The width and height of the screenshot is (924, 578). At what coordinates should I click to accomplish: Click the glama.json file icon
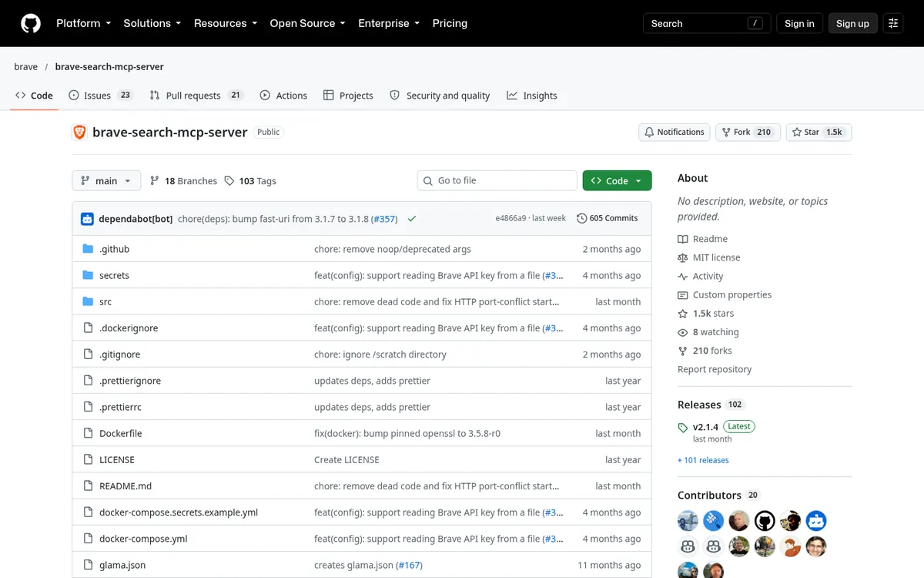click(x=88, y=565)
